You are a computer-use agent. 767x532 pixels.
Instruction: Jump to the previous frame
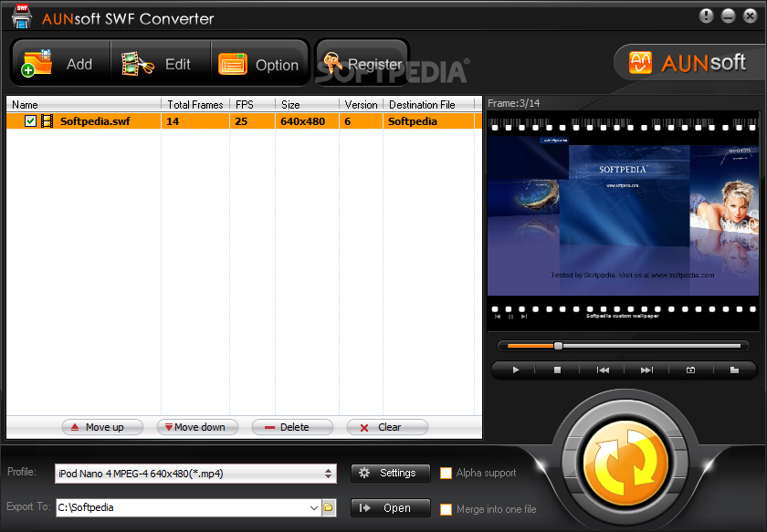tap(603, 370)
